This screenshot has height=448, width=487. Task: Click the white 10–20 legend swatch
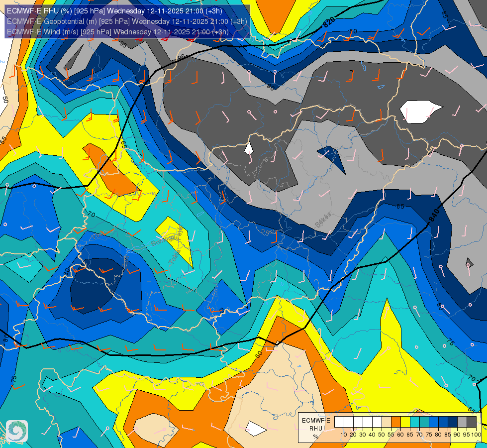click(x=349, y=422)
